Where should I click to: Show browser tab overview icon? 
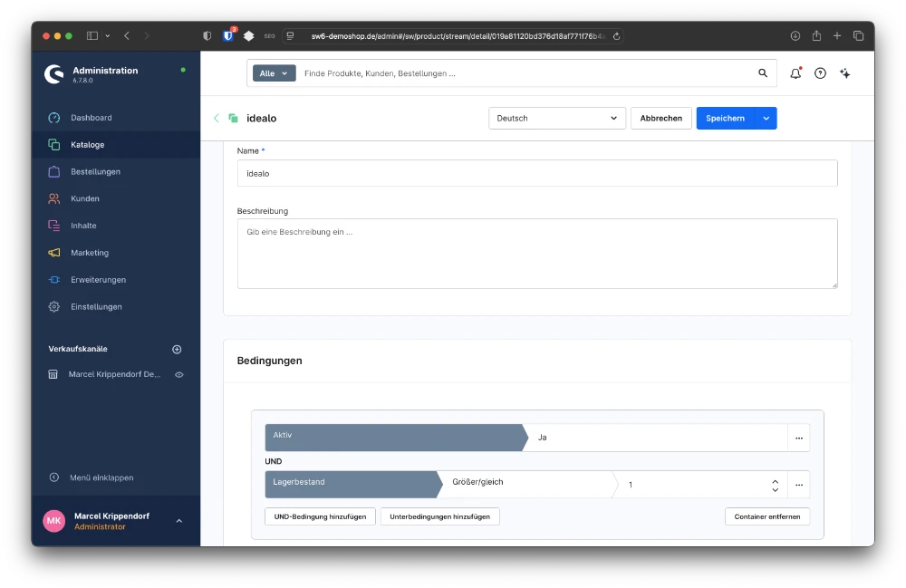pos(858,36)
